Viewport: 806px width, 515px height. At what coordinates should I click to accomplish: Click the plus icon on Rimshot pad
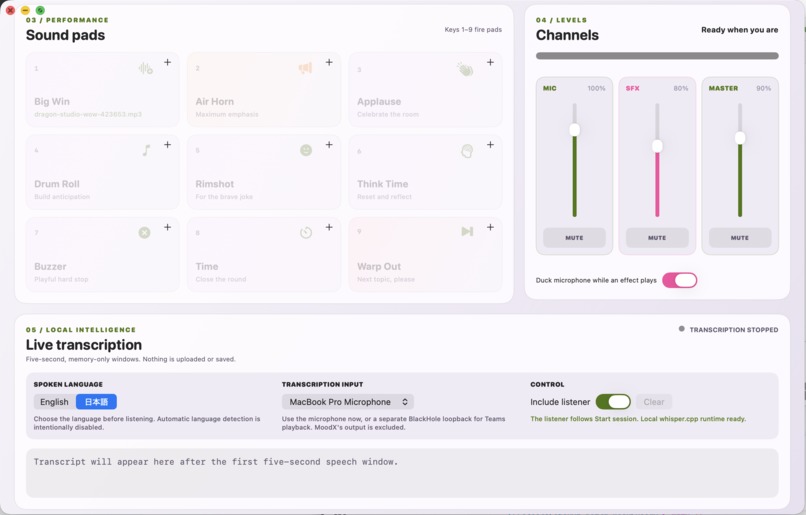[x=329, y=145]
